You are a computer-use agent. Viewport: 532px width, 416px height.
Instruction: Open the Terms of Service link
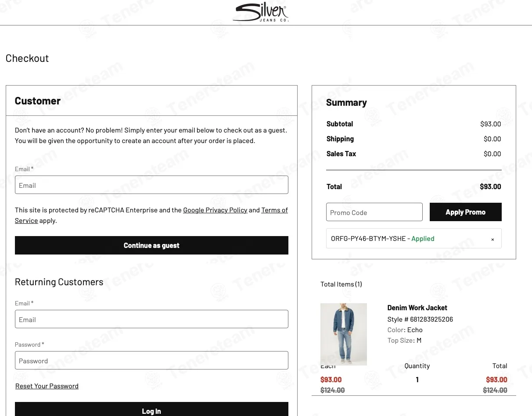[274, 210]
